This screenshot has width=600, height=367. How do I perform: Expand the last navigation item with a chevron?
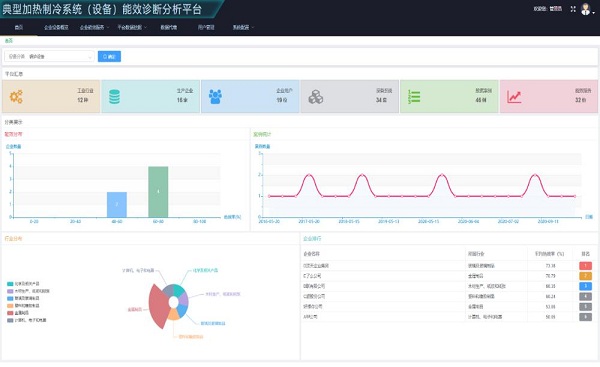(x=243, y=27)
